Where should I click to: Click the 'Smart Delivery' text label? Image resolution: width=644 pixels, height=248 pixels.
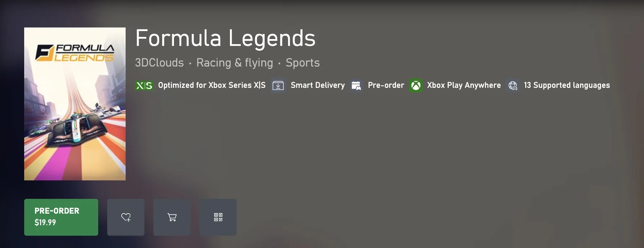318,85
